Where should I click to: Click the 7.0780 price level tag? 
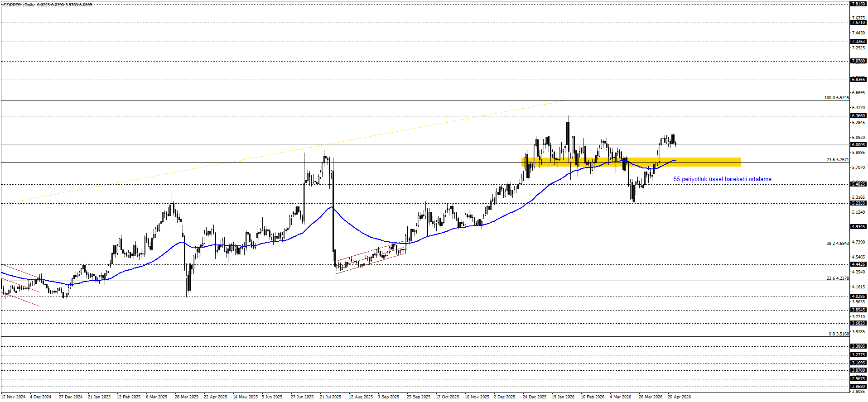pos(858,61)
